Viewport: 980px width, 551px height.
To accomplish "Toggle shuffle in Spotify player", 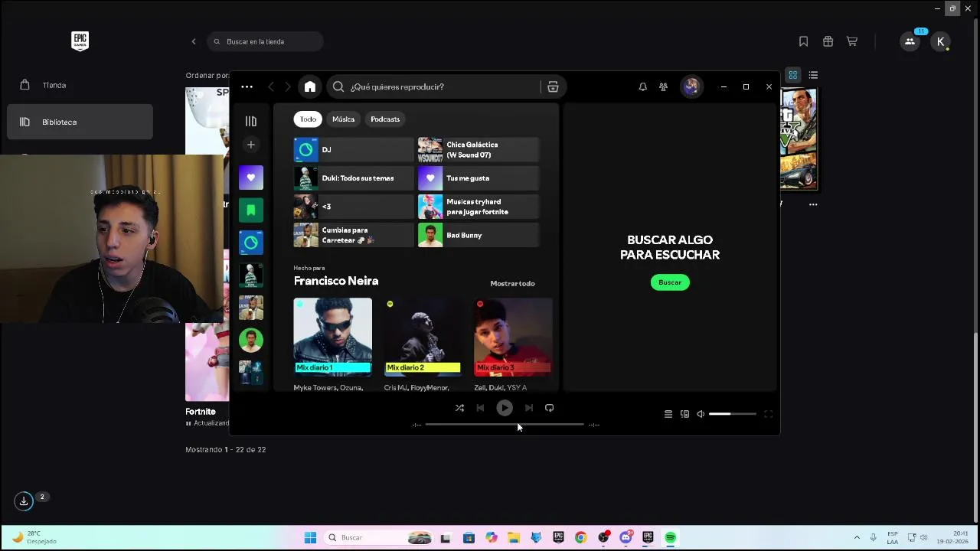I will point(459,408).
